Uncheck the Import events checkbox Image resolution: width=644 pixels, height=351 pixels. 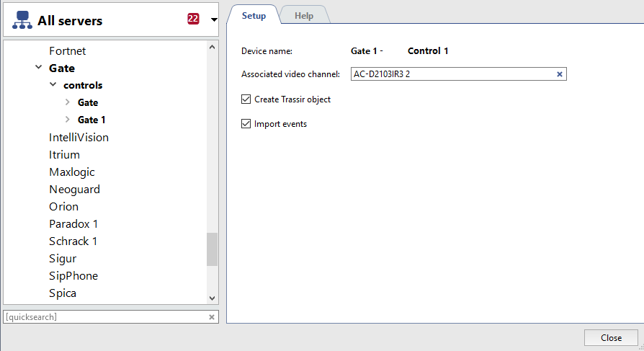tap(246, 124)
